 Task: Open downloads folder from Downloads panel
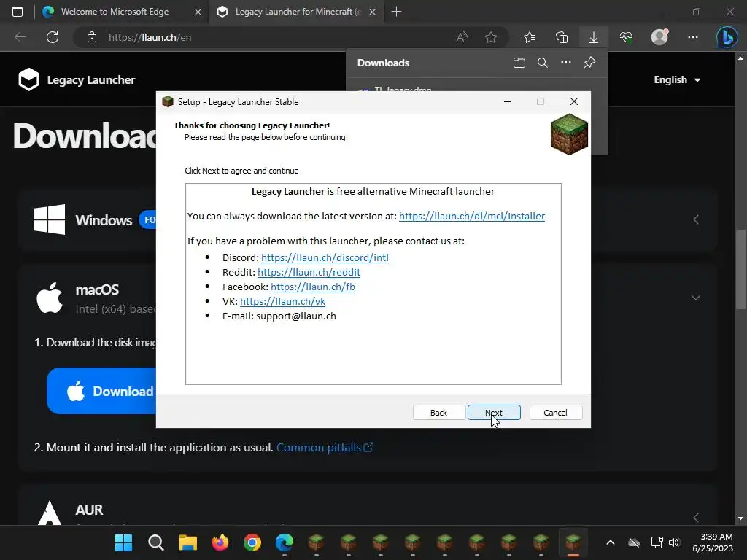[x=519, y=63]
